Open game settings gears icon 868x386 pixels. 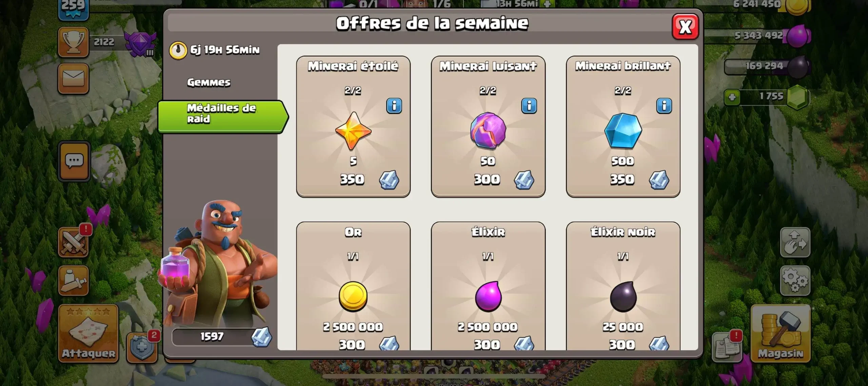pyautogui.click(x=795, y=281)
